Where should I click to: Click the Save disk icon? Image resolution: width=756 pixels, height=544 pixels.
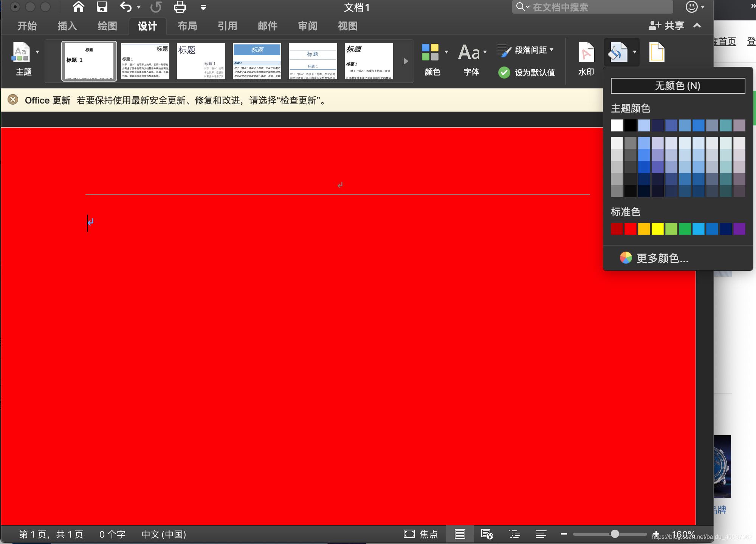tap(102, 7)
